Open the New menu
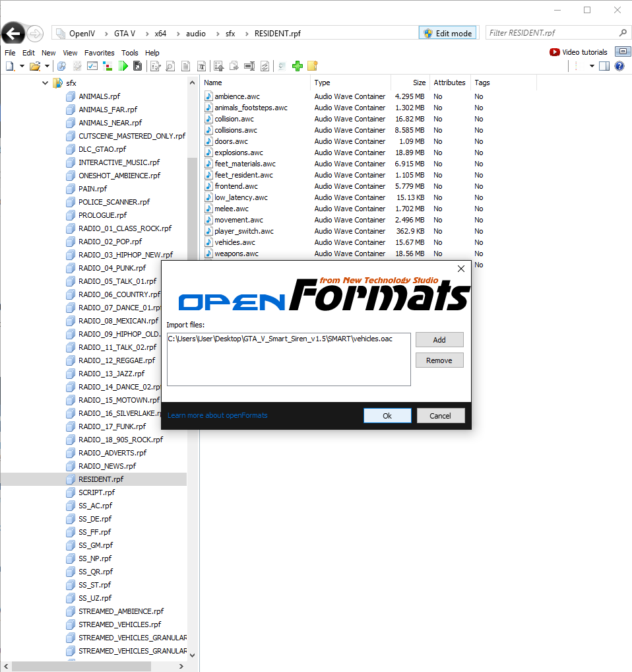632x672 pixels. (x=48, y=53)
